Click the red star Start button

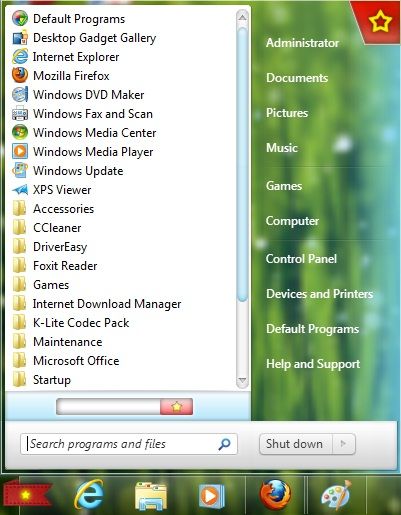pos(27,495)
